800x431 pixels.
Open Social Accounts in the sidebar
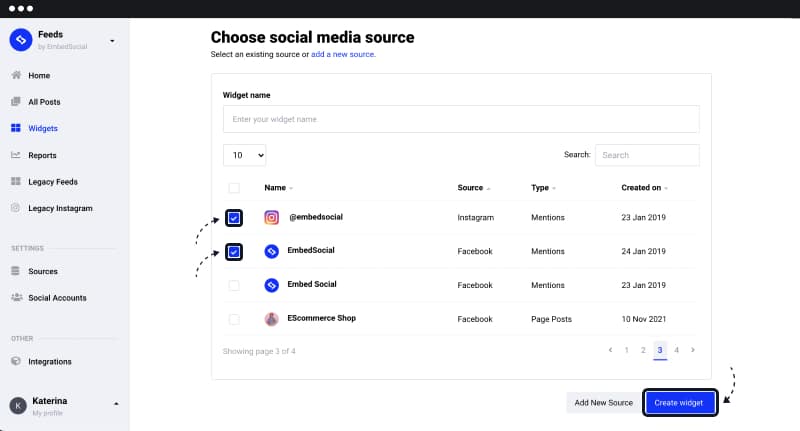57,298
